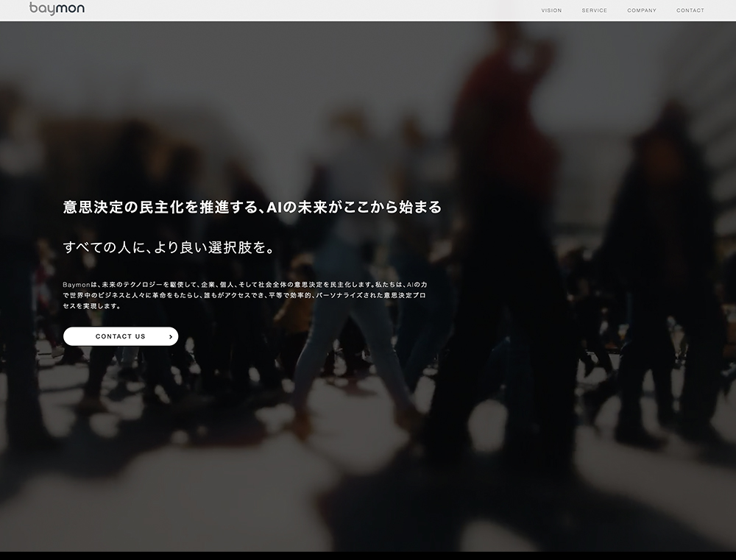
Task: Click the black strip at page bottom
Action: click(x=368, y=556)
